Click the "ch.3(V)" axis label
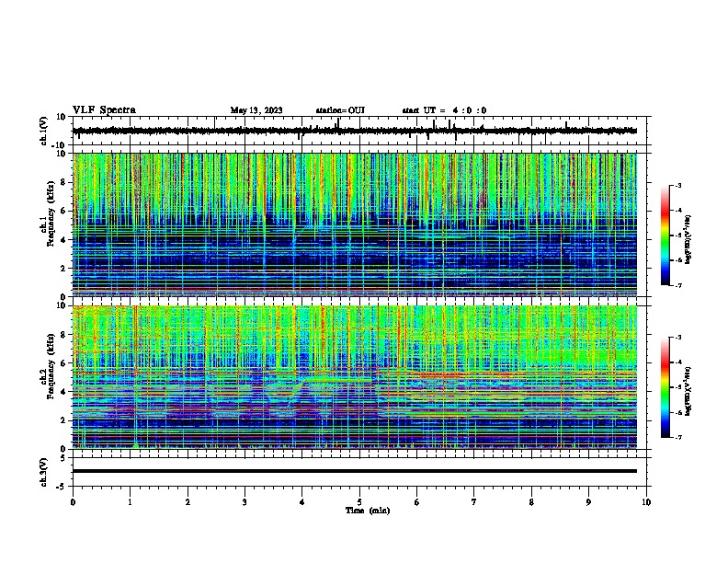The image size is (728, 563). point(44,472)
